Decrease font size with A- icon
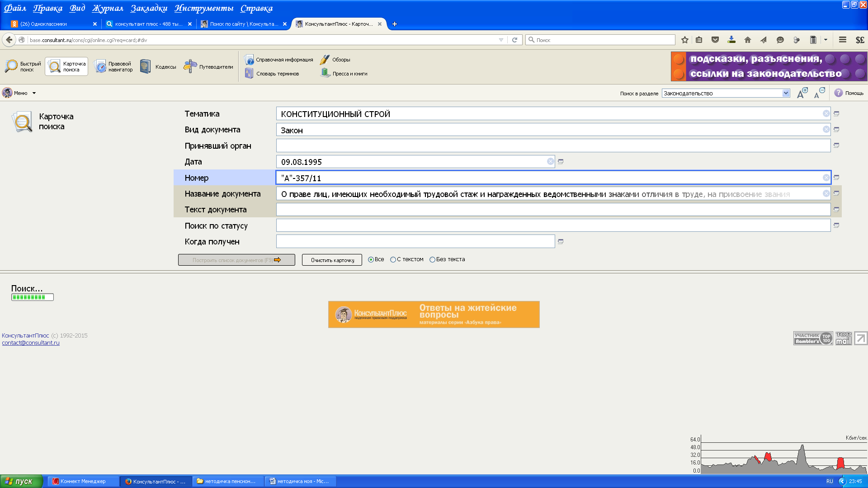 coord(819,93)
